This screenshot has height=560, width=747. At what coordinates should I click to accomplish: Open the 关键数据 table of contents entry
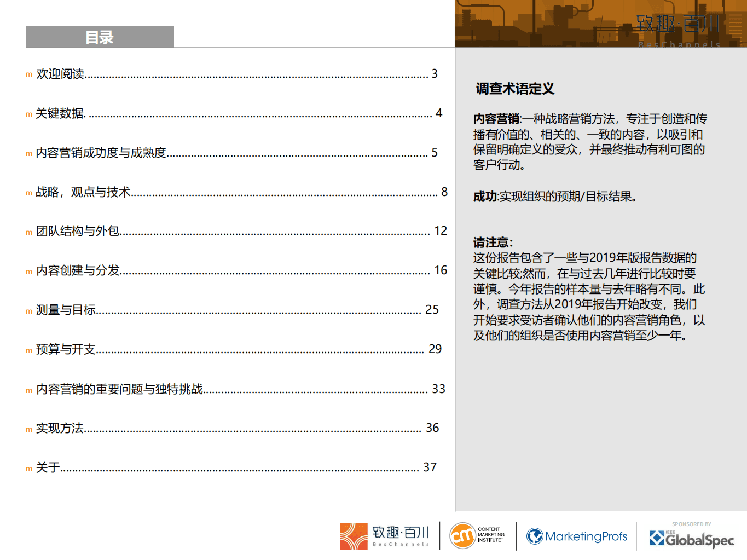[60, 113]
